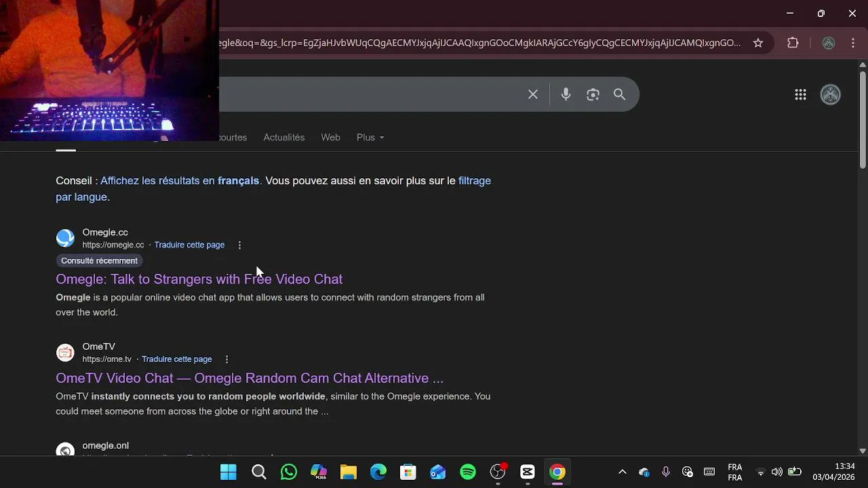Open the Chrome extensions puzzle icon
This screenshot has height=488, width=868.
point(793,43)
